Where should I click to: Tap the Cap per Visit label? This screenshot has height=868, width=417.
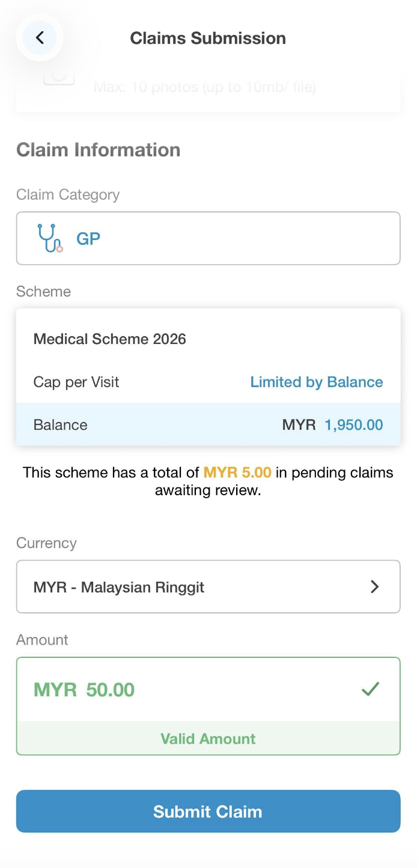(x=76, y=382)
